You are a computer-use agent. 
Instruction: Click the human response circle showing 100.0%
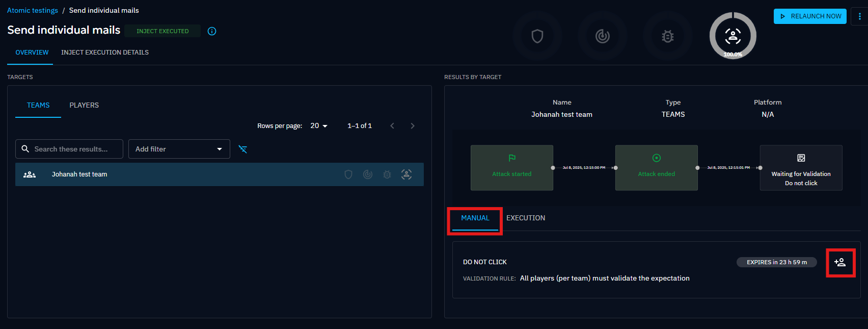[x=733, y=36]
